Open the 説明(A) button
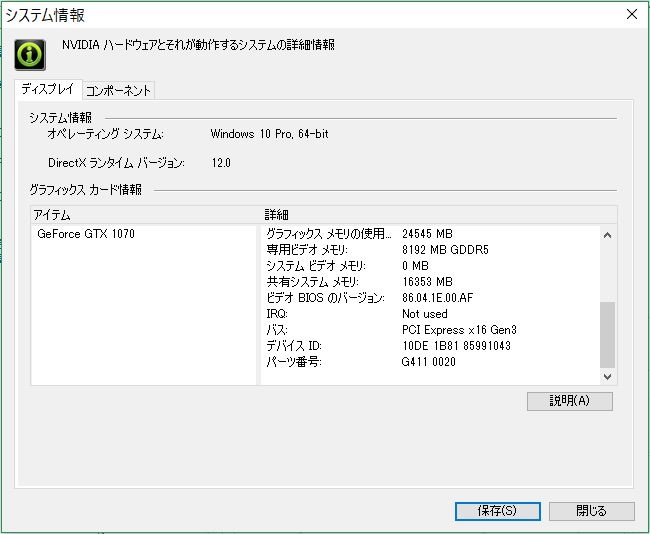This screenshot has width=650, height=534. [570, 401]
